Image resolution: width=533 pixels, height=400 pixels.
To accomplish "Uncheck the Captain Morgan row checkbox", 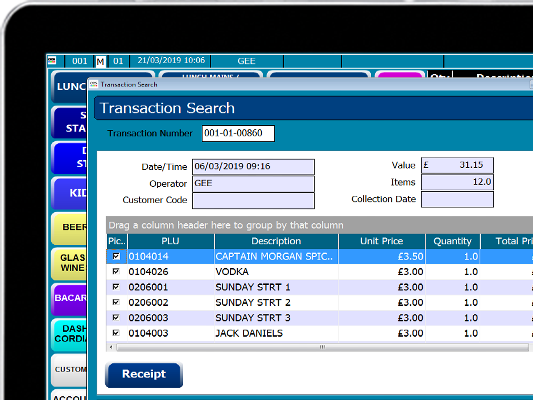I will [x=116, y=256].
